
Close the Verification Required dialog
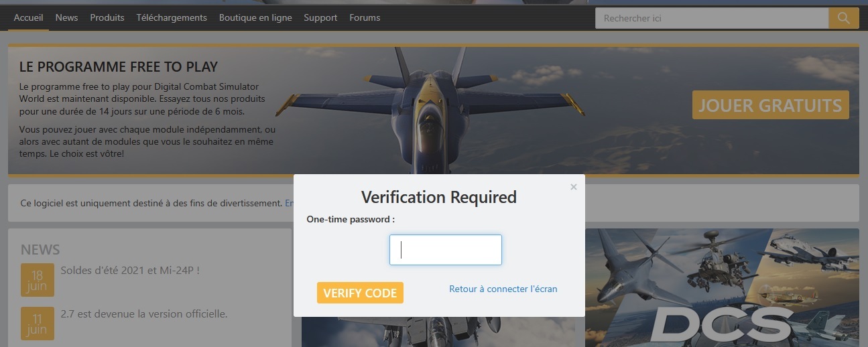coord(574,187)
